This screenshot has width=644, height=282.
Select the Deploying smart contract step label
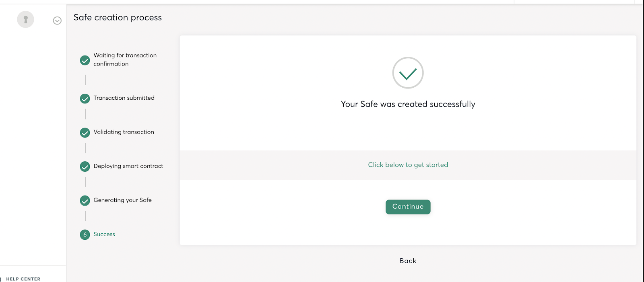(128, 166)
